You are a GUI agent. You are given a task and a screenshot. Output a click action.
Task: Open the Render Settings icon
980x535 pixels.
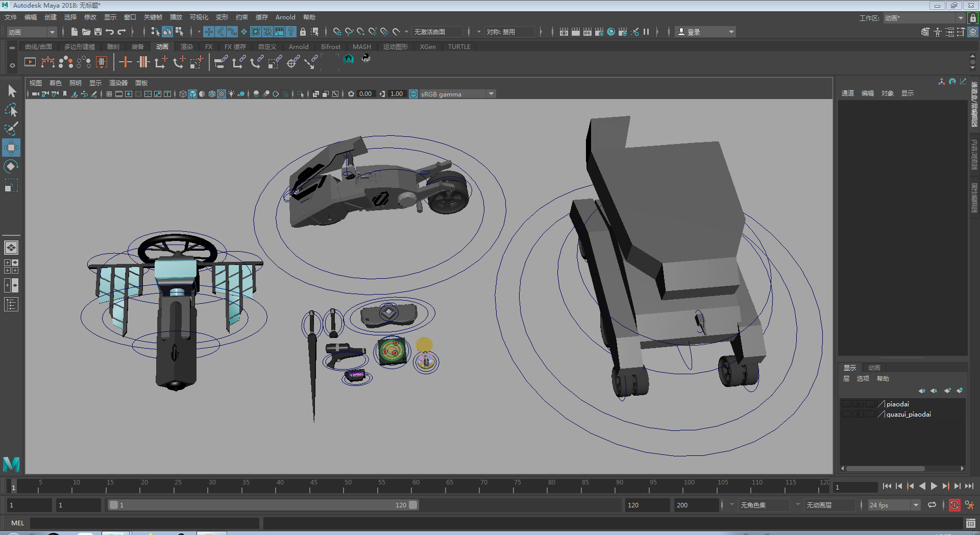(x=599, y=32)
